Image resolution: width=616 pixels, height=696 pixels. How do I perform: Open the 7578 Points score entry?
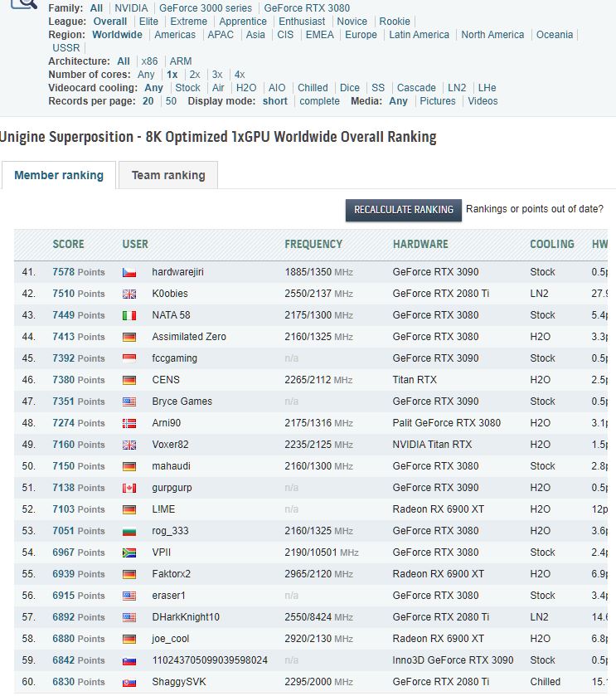point(79,272)
